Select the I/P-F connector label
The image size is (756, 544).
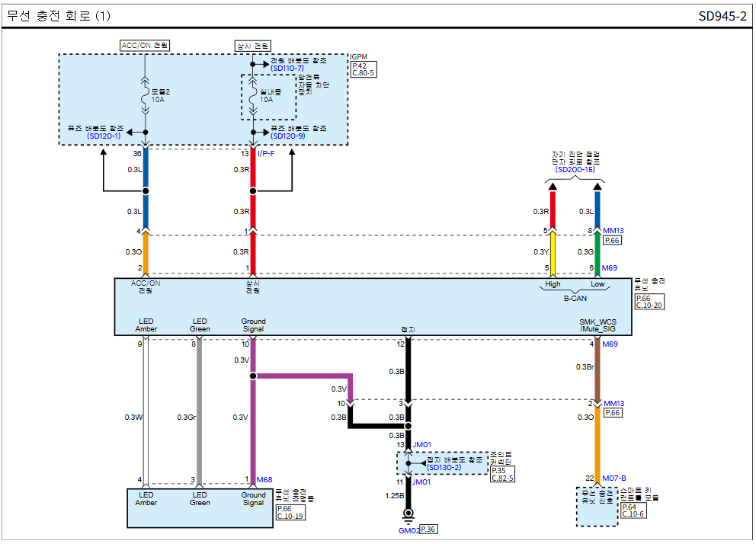(x=266, y=154)
